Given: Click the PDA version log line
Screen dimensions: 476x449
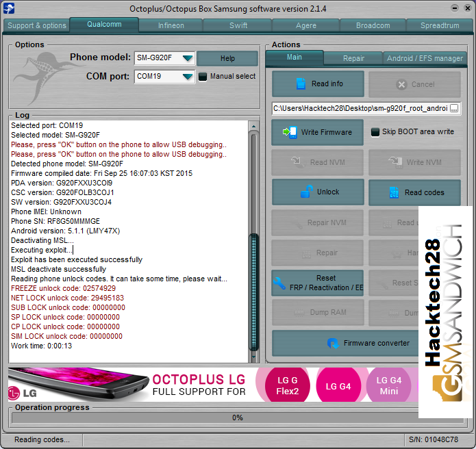Looking at the screenshot, I should click(x=62, y=183).
